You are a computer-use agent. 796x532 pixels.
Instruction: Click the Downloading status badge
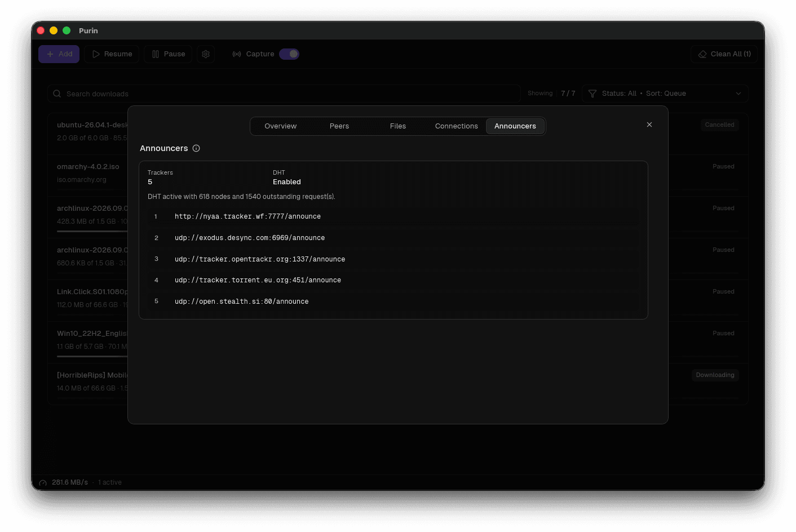(715, 375)
